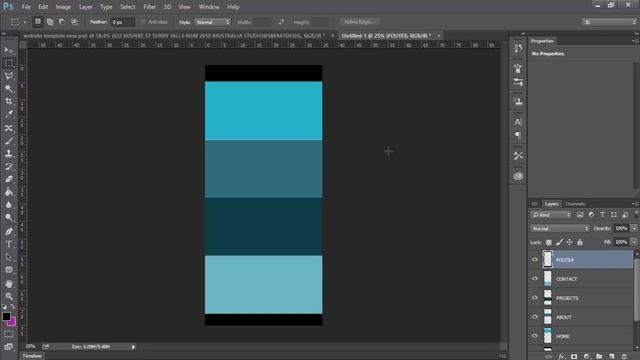
Task: Swap foreground and background colors
Action: click(13, 307)
